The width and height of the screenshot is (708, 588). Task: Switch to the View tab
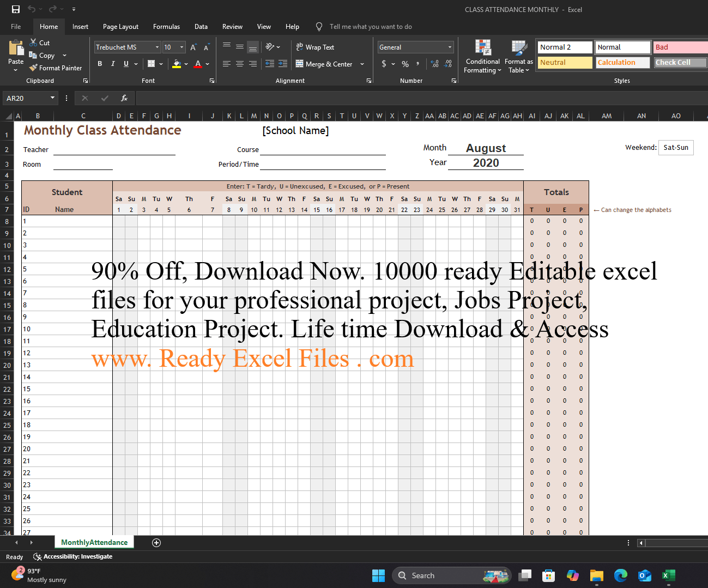point(264,26)
